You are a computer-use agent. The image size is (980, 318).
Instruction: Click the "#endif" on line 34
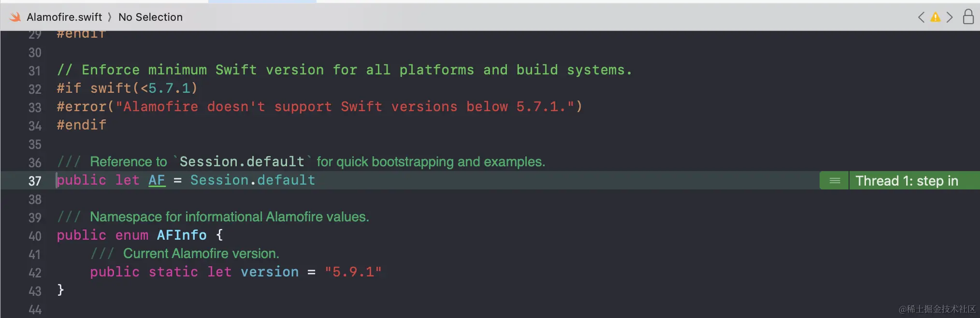click(81, 125)
